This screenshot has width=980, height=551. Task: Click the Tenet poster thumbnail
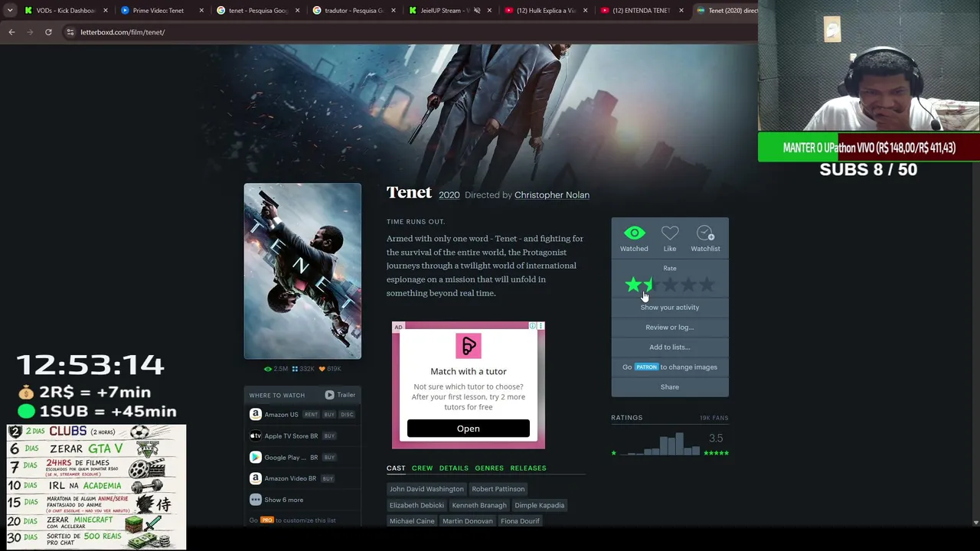pos(302,271)
